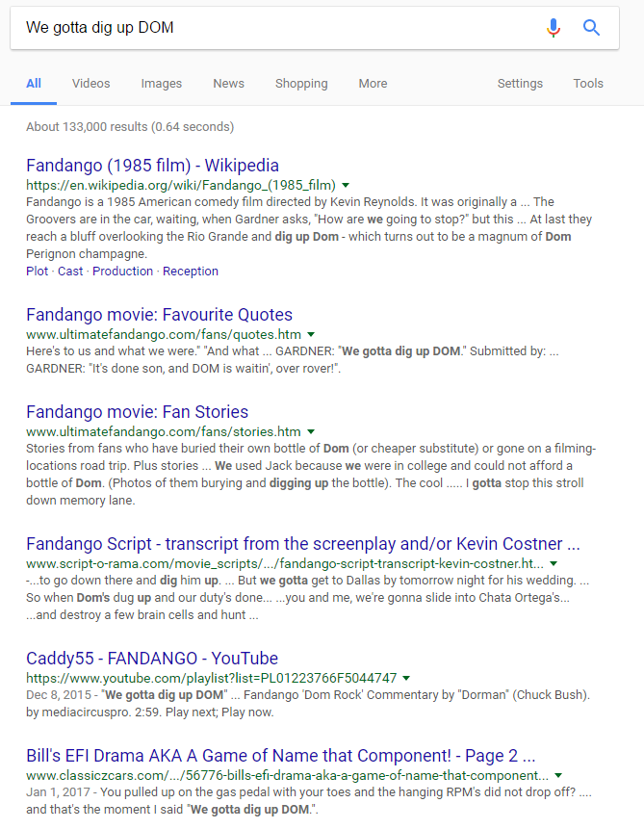The width and height of the screenshot is (644, 829).
Task: Switch to the Videos tab
Action: tap(90, 84)
